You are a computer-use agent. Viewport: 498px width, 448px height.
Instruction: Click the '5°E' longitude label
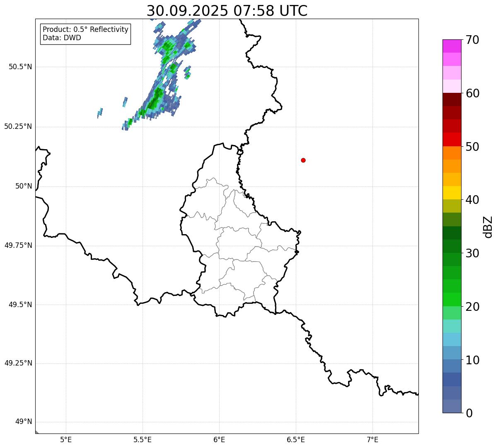[x=66, y=439]
